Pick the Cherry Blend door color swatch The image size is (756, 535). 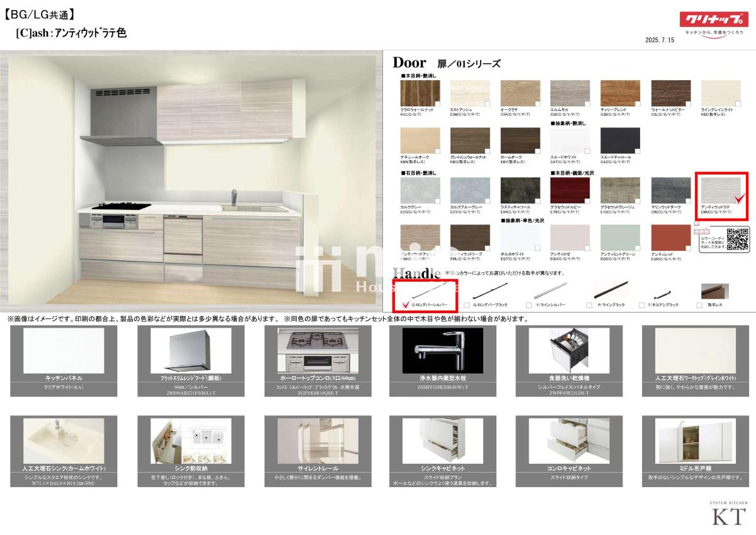pyautogui.click(x=620, y=93)
